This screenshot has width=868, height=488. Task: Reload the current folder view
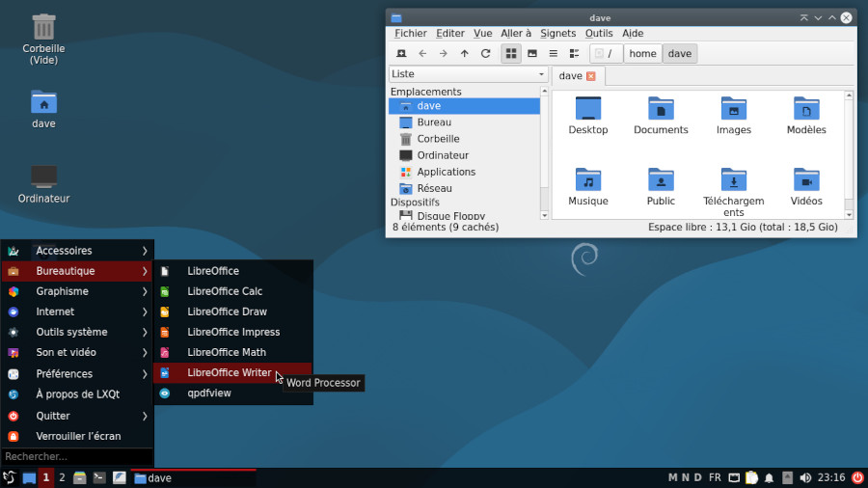[485, 54]
